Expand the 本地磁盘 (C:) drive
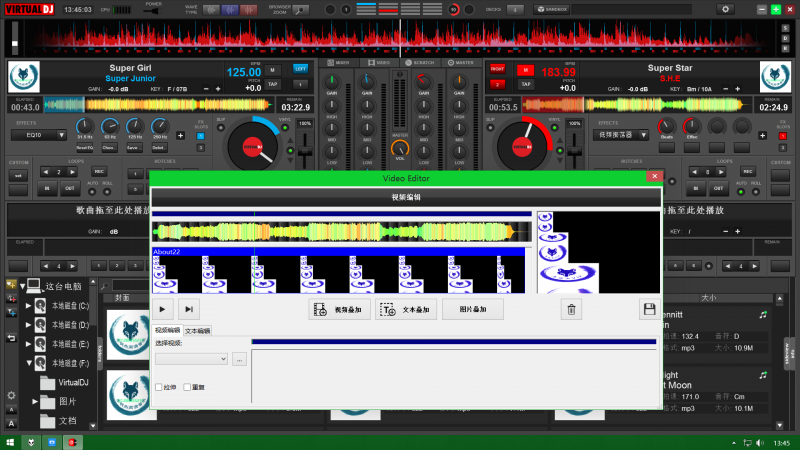 (29, 306)
